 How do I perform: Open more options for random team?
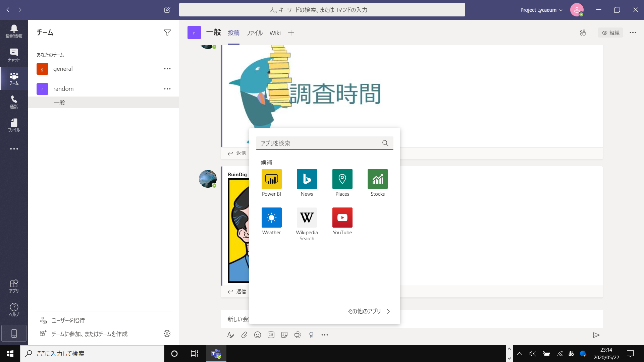(x=167, y=89)
